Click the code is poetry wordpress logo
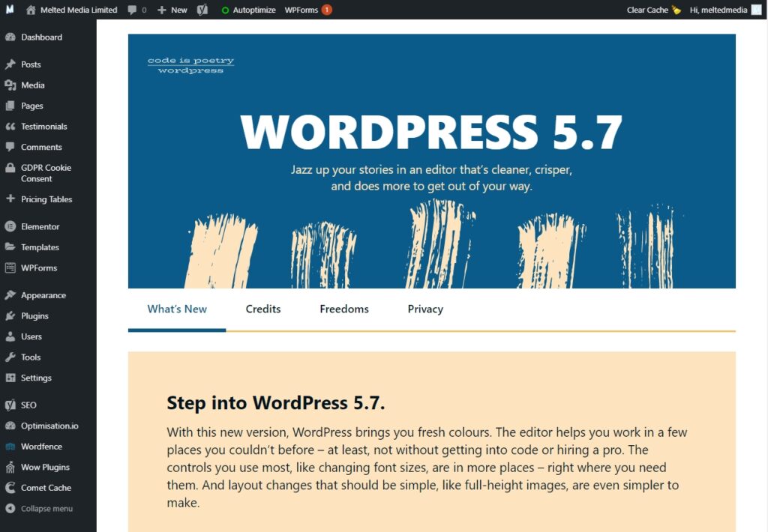The width and height of the screenshot is (768, 532). point(190,65)
